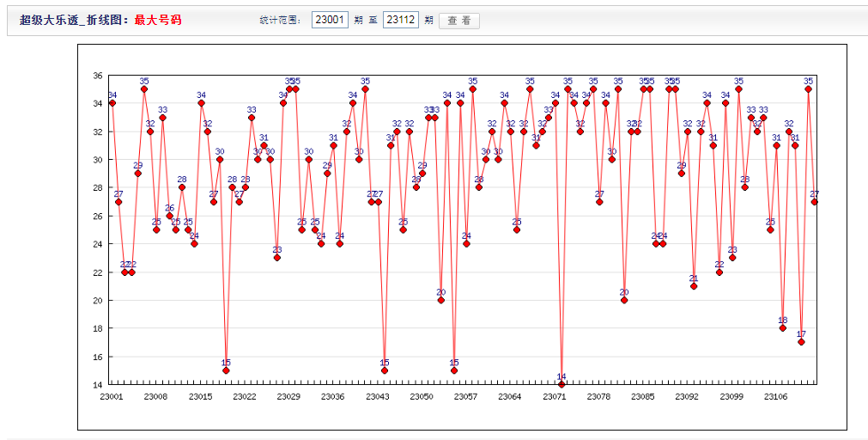Click the start period field containing 23001
Viewport: 868px width, 440px height.
tap(330, 20)
